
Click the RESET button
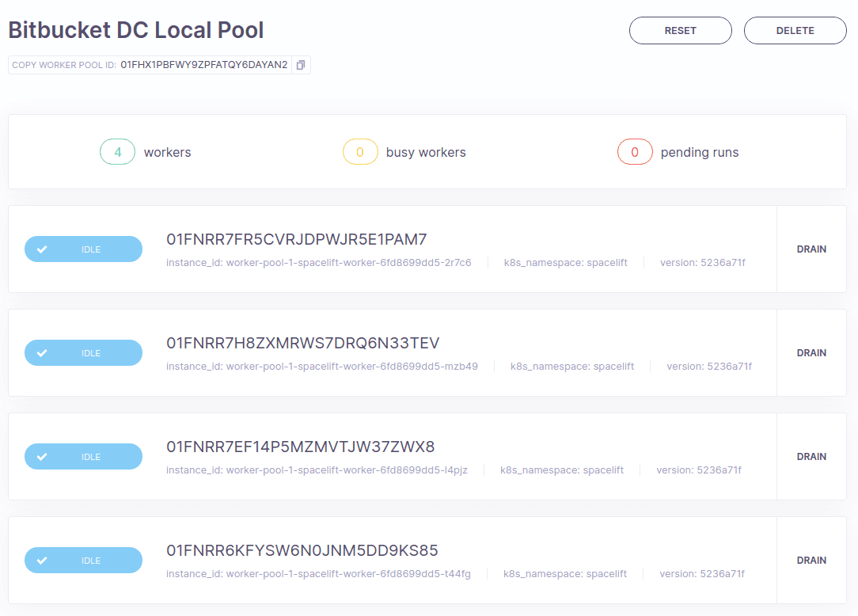point(680,31)
